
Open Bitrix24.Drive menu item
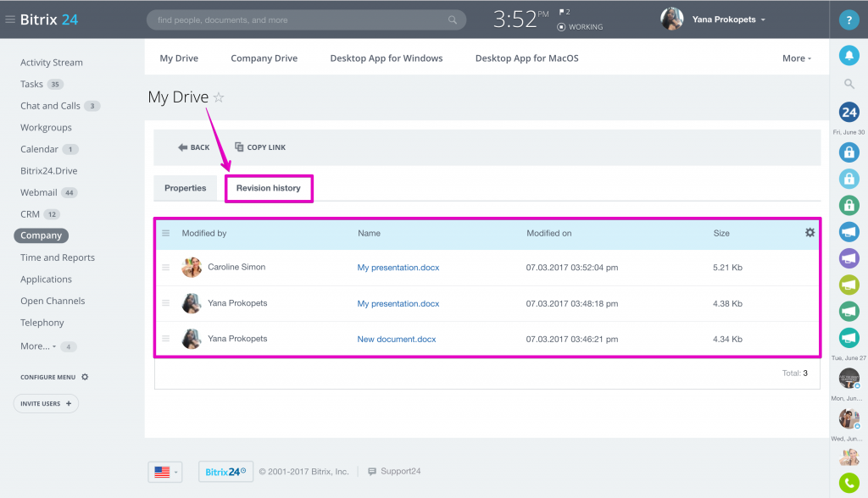[x=48, y=171]
